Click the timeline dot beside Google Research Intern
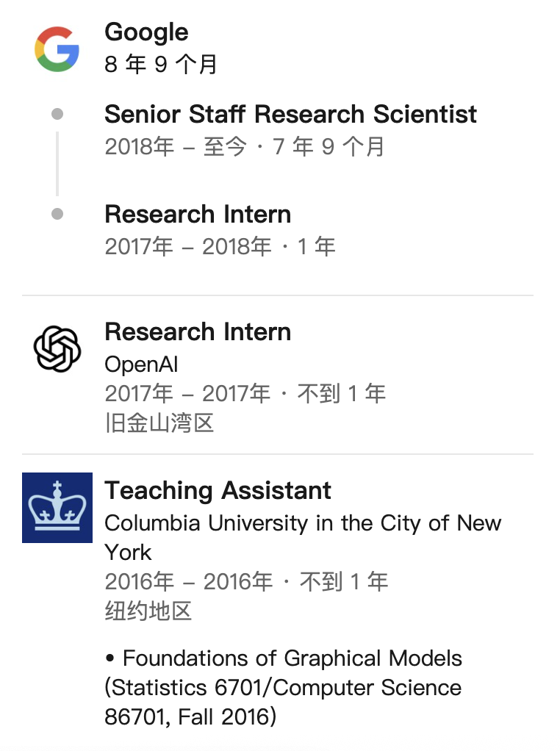560x751 pixels. point(57,215)
